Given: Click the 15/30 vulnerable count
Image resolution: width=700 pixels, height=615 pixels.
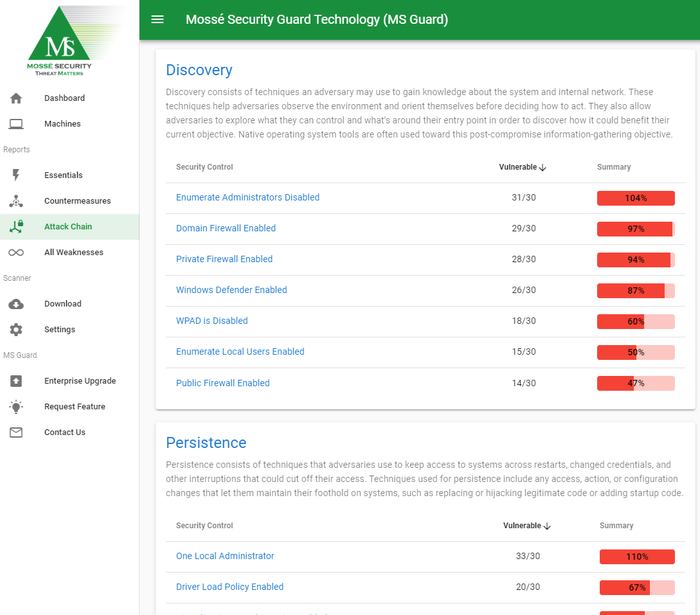Looking at the screenshot, I should pyautogui.click(x=524, y=352).
